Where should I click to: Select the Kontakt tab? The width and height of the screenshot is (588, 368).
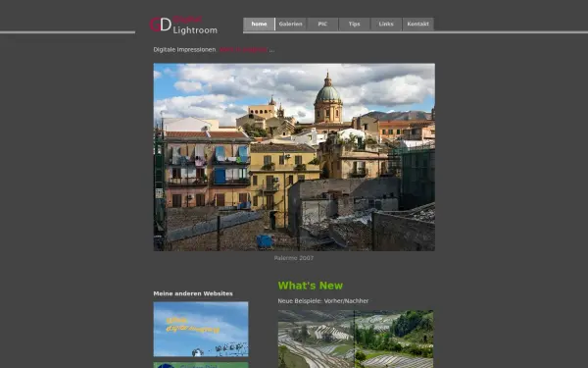click(418, 24)
